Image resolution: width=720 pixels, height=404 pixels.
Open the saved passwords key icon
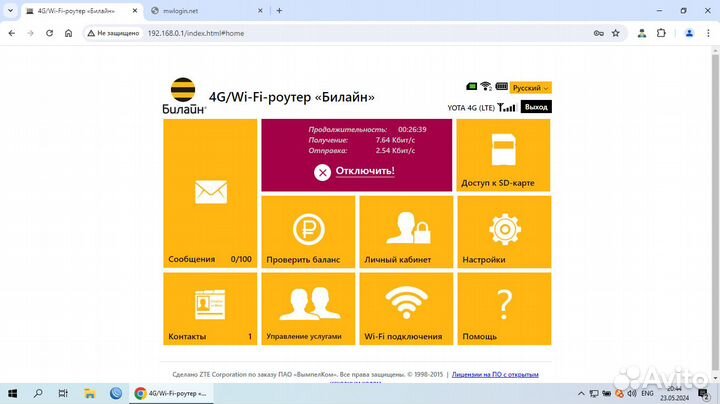click(x=598, y=33)
